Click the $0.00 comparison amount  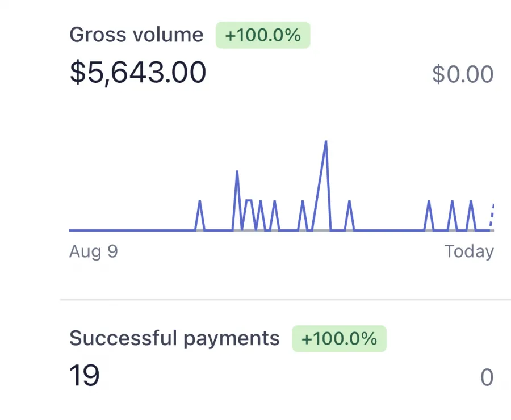(463, 74)
